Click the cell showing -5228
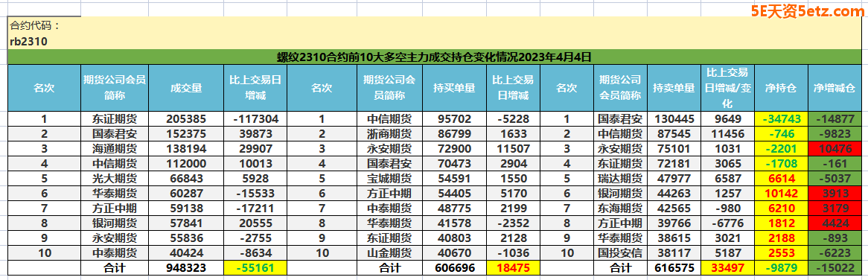Screen dimensions: 868x280 [513, 119]
